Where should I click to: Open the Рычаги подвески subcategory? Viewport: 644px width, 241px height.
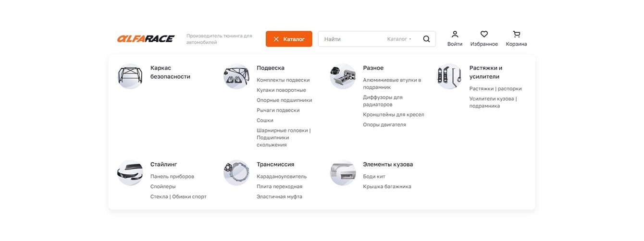(x=278, y=110)
